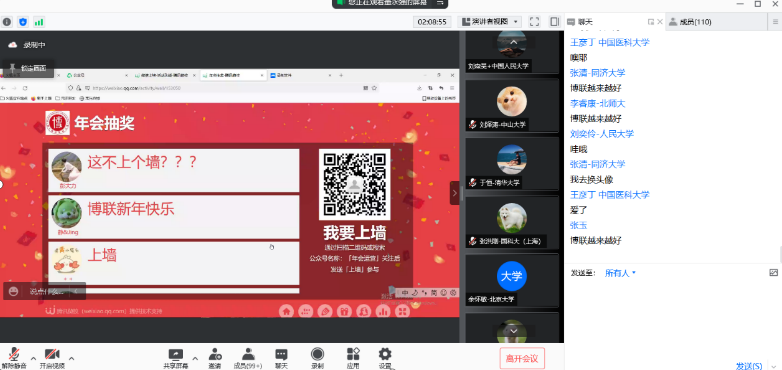Viewport: 782px width, 370px height.
Task: Enter full screen mode
Action: (x=535, y=22)
